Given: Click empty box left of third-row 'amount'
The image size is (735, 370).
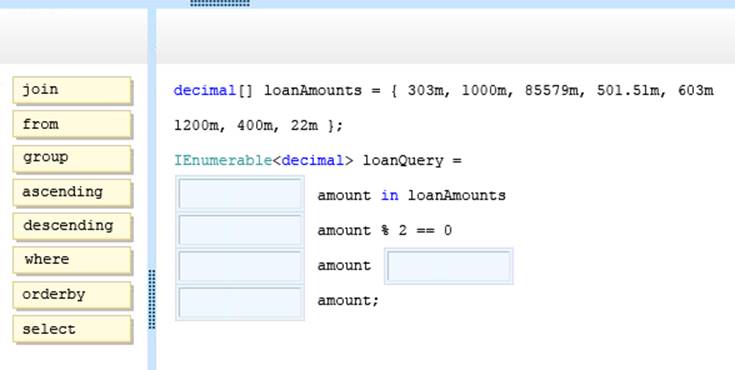Looking at the screenshot, I should 240,266.
